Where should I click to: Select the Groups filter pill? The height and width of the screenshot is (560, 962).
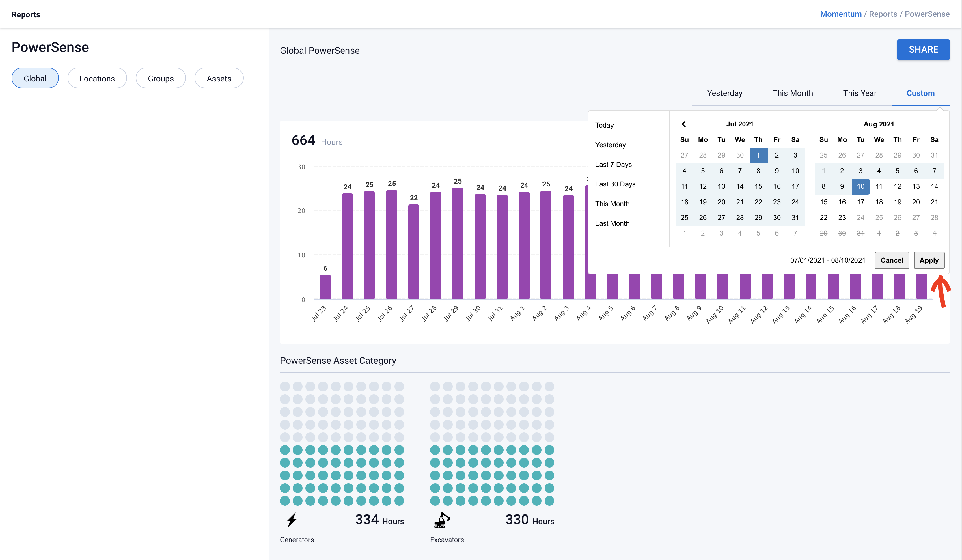coord(161,78)
